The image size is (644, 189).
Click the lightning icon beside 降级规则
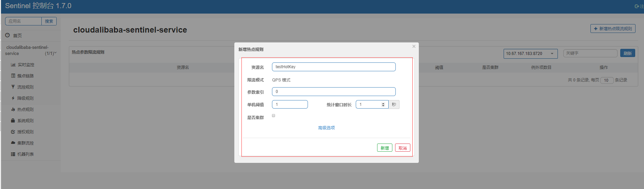13,98
